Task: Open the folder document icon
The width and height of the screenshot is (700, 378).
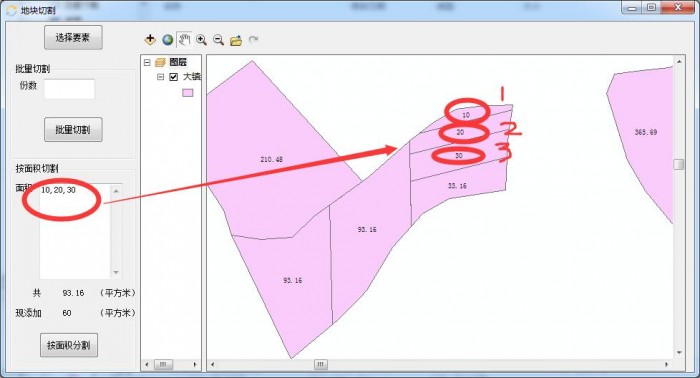Action: pos(236,40)
